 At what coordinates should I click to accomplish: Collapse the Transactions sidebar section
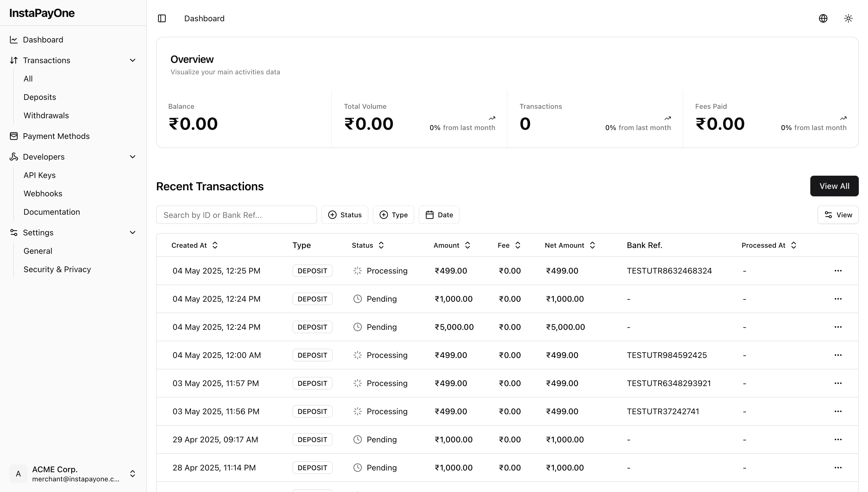[132, 61]
